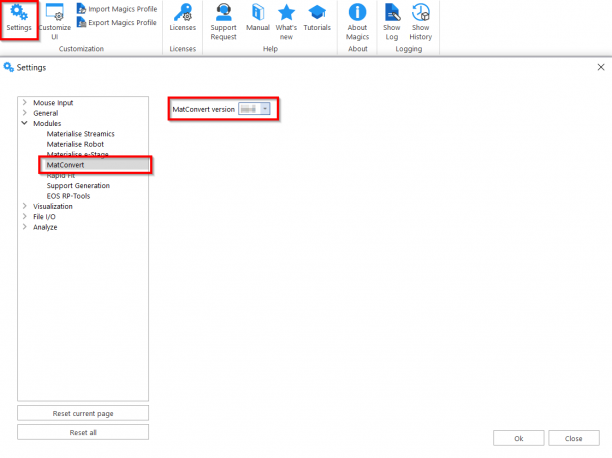This screenshot has width=612, height=458.
Task: Select Support Generation in the tree
Action: [x=78, y=185]
